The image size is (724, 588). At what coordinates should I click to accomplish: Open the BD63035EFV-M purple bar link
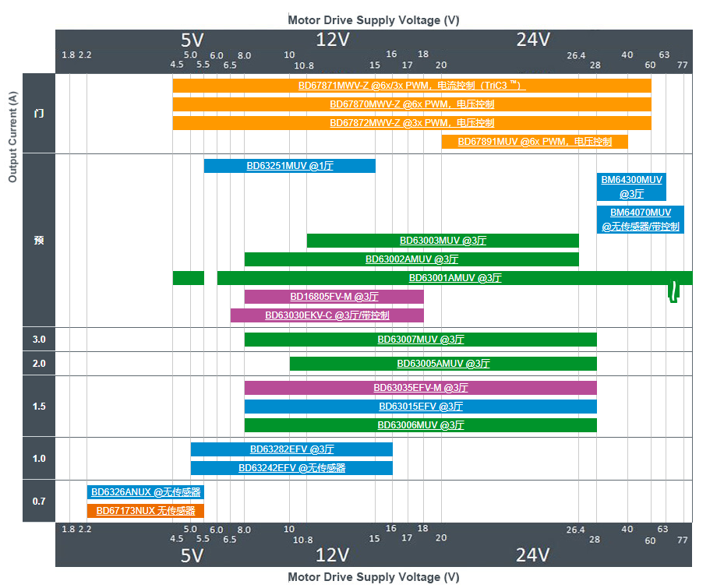420,388
